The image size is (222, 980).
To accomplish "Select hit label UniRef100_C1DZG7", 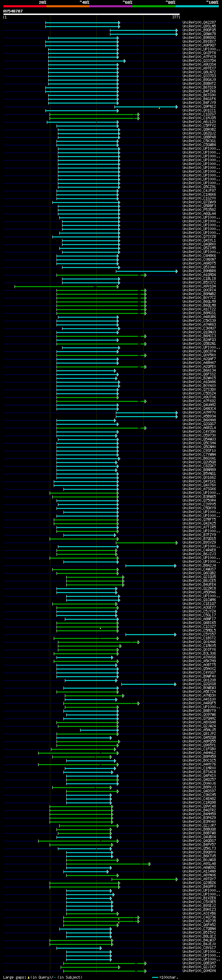I will click(x=199, y=114).
